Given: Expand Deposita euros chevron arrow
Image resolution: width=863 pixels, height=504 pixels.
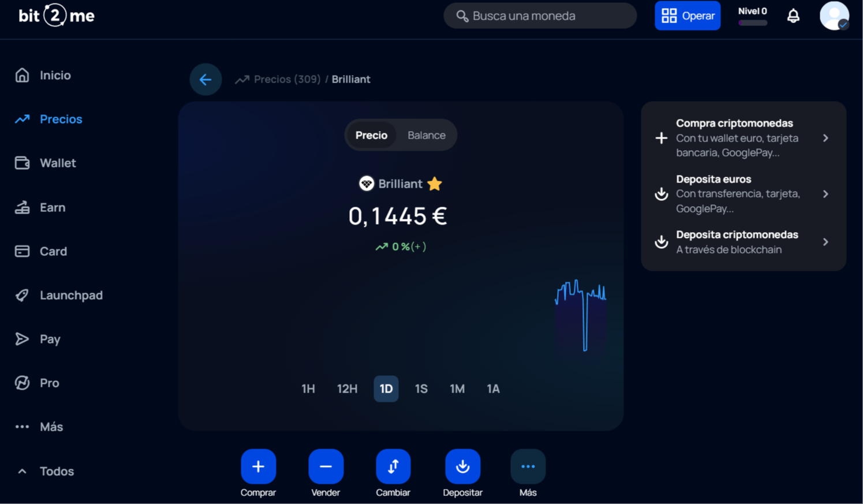Looking at the screenshot, I should point(825,194).
